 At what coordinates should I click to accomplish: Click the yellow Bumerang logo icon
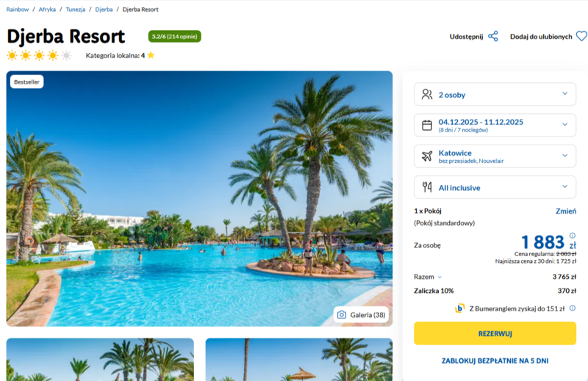click(x=460, y=308)
